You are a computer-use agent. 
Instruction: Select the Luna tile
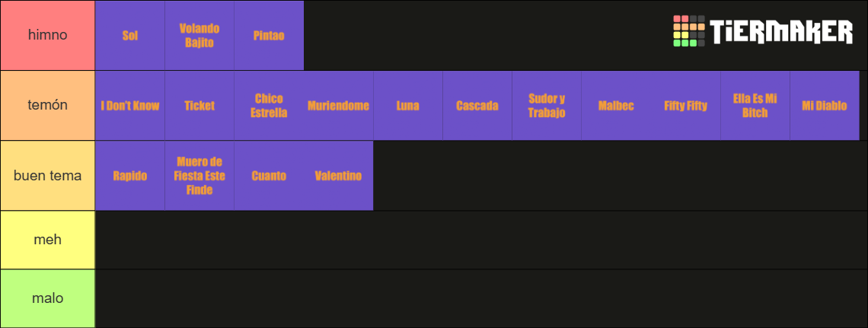pos(408,106)
